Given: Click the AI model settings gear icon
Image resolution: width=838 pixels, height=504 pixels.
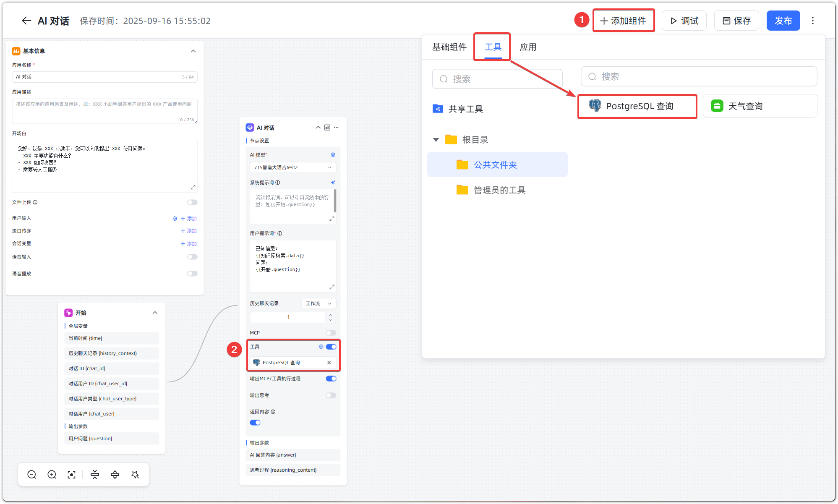Looking at the screenshot, I should click(333, 155).
